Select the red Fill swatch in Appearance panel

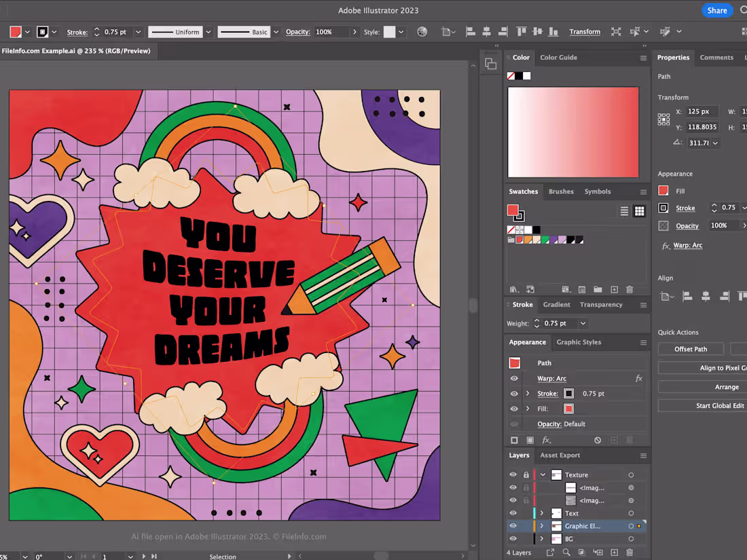click(569, 408)
